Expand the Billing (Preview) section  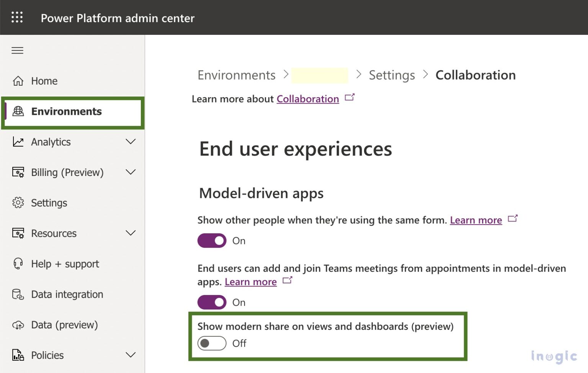(x=131, y=172)
